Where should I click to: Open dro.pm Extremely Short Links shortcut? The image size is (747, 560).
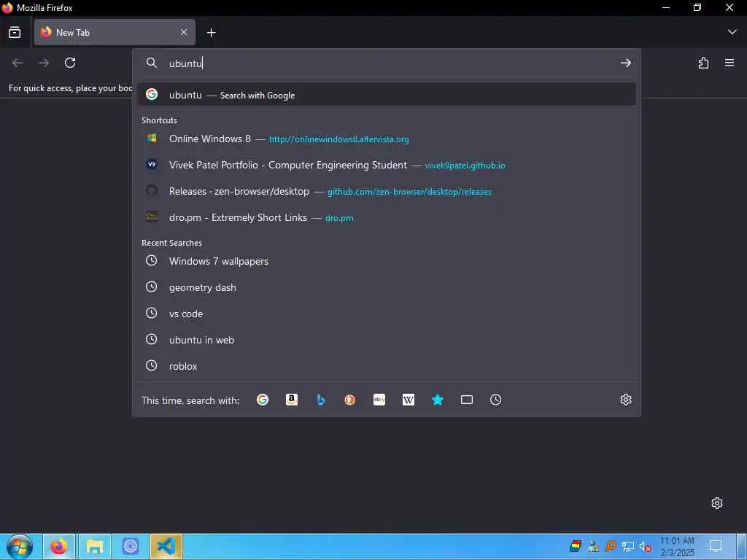(387, 217)
